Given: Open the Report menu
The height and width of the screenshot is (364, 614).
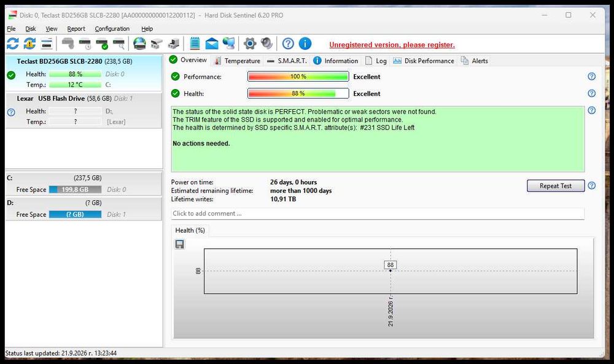Looking at the screenshot, I should click(x=76, y=29).
